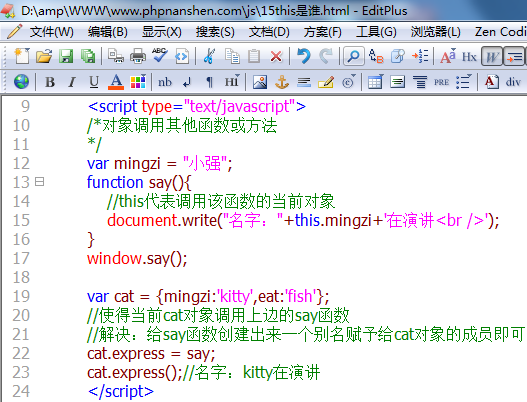Open the Heading (Hi) dropdown
Viewport: 527px width, 402px height.
click(232, 82)
